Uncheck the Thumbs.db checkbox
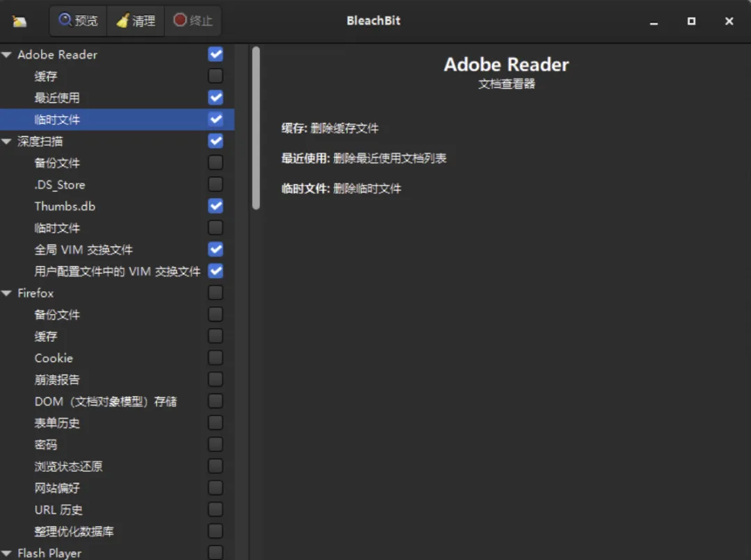Screen dimensions: 751x560 point(216,206)
